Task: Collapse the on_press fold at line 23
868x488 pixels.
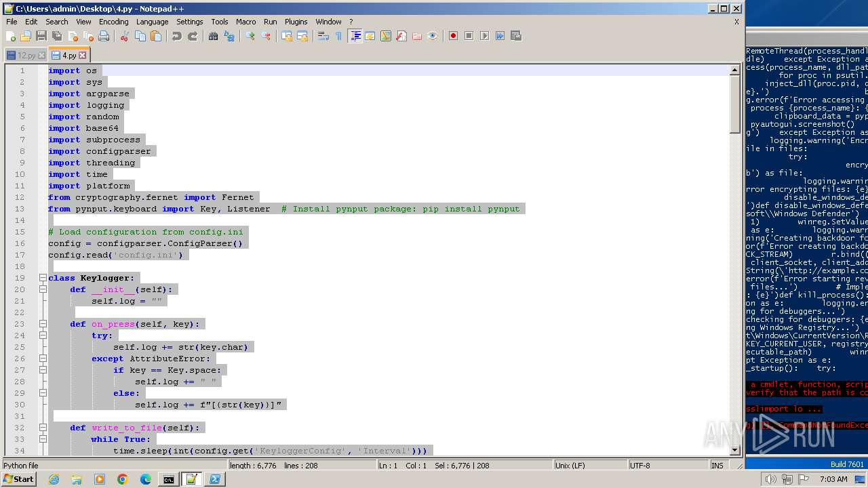Action: coord(42,324)
